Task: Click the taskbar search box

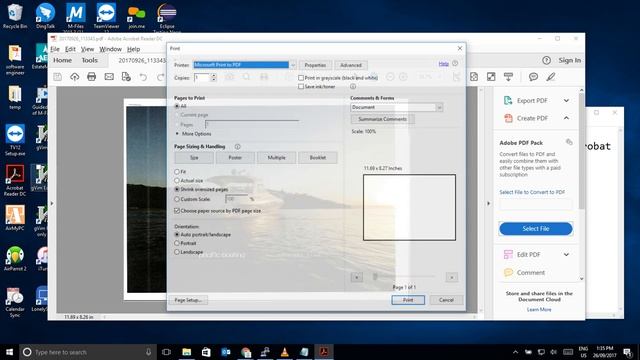Action: coord(89,352)
